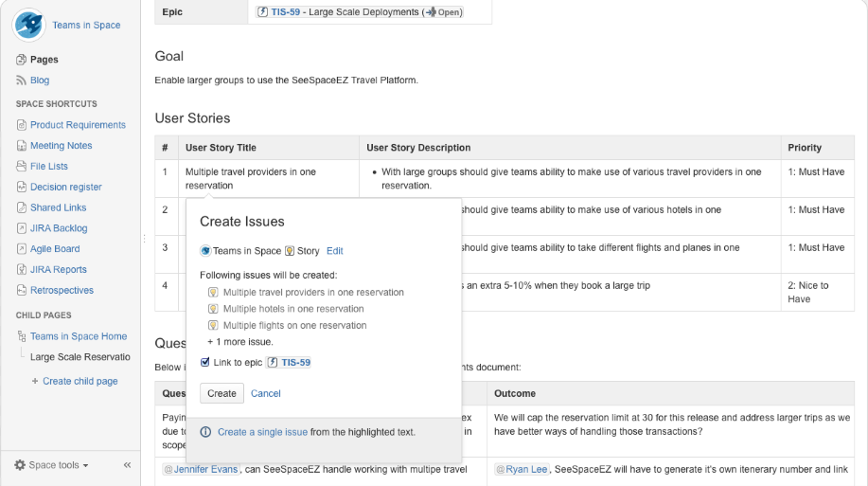Open Shared Links shortcut
868x486 pixels.
pos(58,207)
